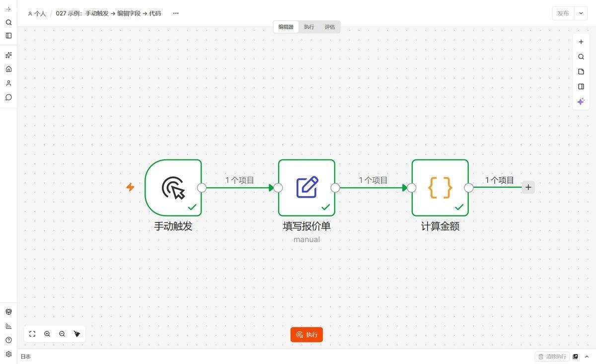The width and height of the screenshot is (596, 364).
Task: Select the 计算金额 code node
Action: tap(440, 188)
